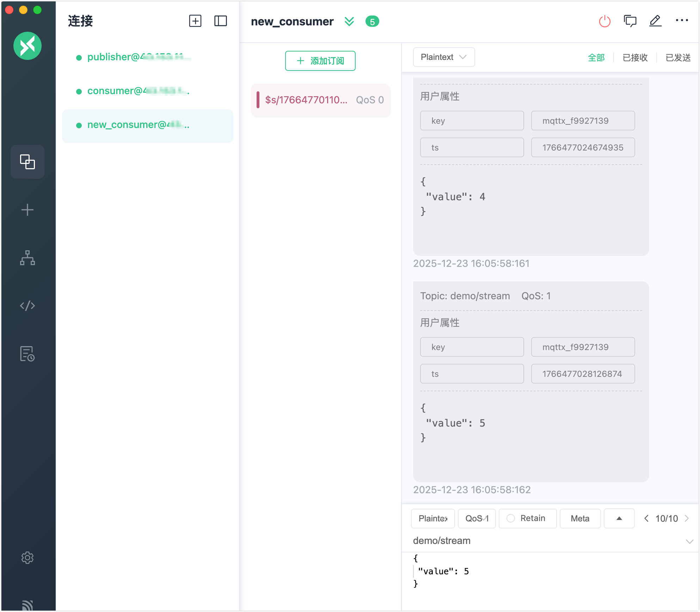Click the edit connection pencil icon

point(655,22)
